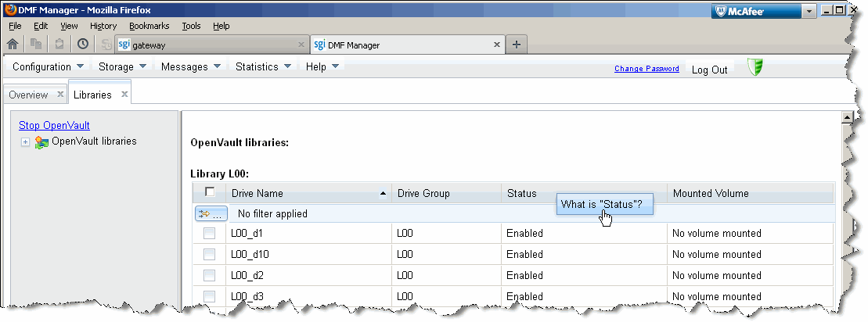868x322 pixels.
Task: Open the DMF Manager Help dropdown menu
Action: [322, 67]
